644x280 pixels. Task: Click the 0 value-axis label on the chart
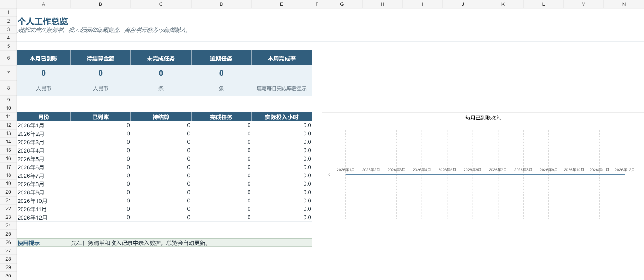(329, 174)
